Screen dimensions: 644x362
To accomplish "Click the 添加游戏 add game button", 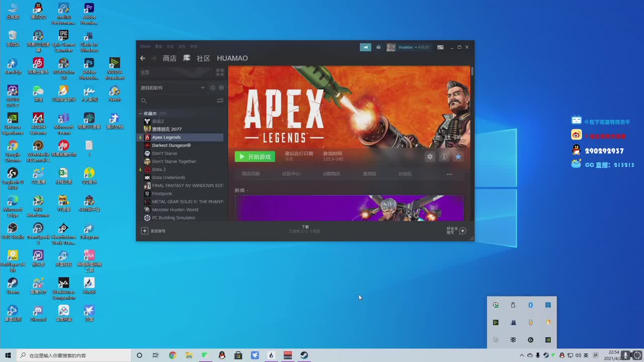I will coord(153,231).
